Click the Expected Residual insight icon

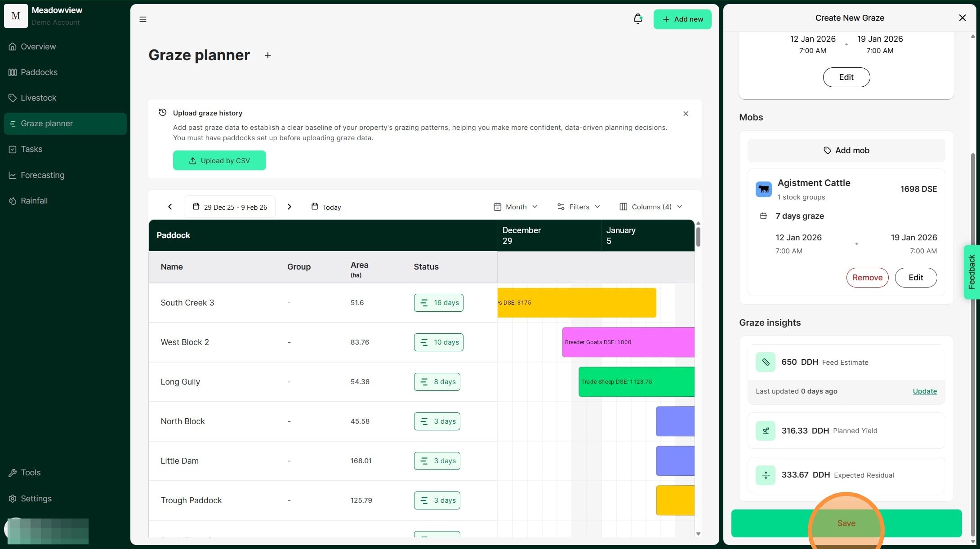766,475
